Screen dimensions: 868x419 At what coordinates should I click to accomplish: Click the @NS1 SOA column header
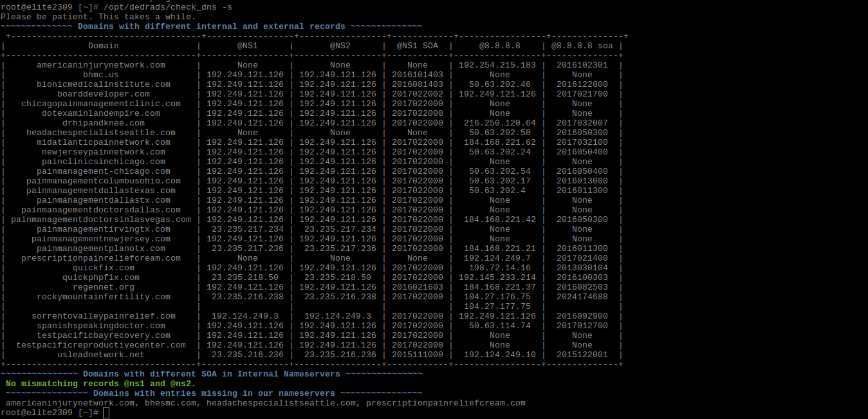click(x=417, y=46)
